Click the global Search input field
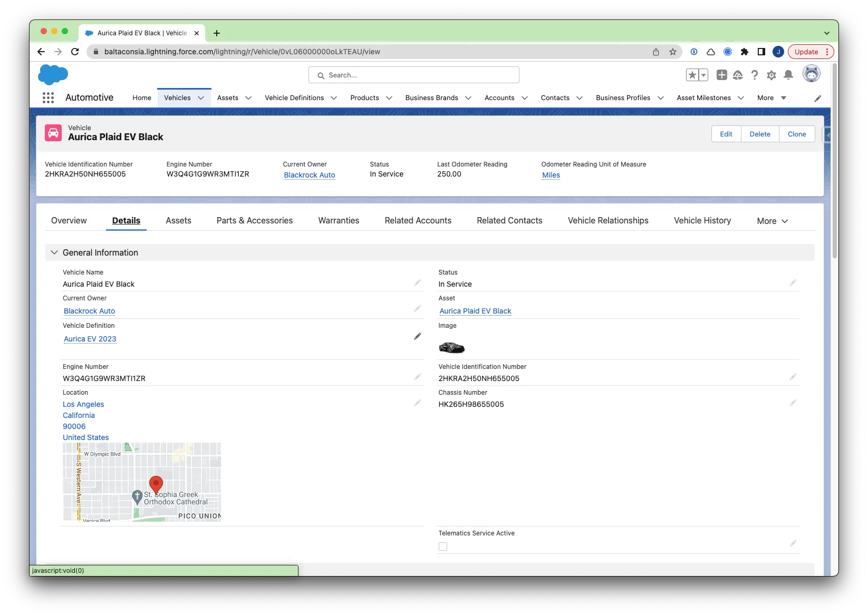 click(x=414, y=75)
